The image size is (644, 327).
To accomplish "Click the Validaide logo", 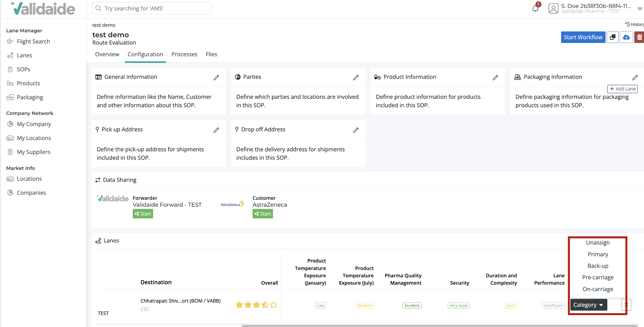I will point(43,8).
